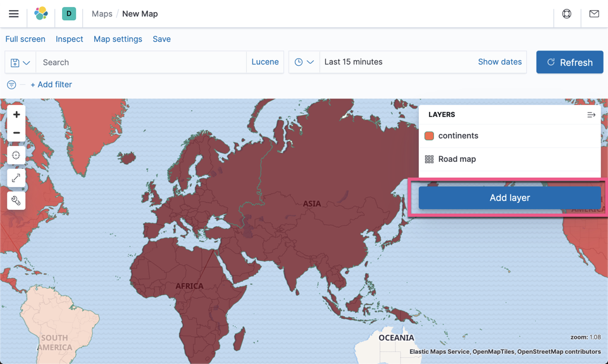The width and height of the screenshot is (608, 364).
Task: Open the D space avatar
Action: click(69, 13)
